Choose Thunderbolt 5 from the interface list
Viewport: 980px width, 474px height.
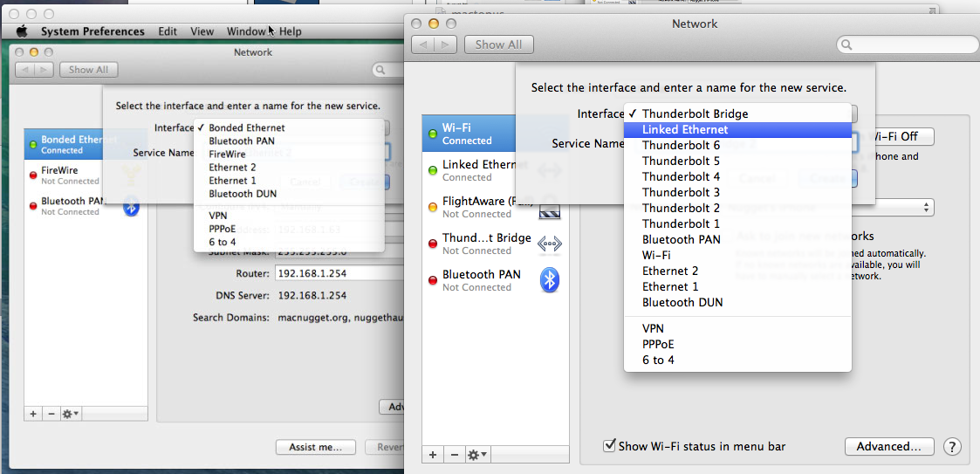point(737,161)
